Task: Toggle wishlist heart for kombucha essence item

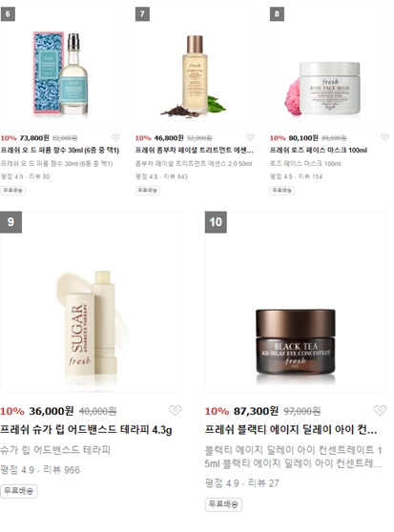Action: [x=251, y=137]
